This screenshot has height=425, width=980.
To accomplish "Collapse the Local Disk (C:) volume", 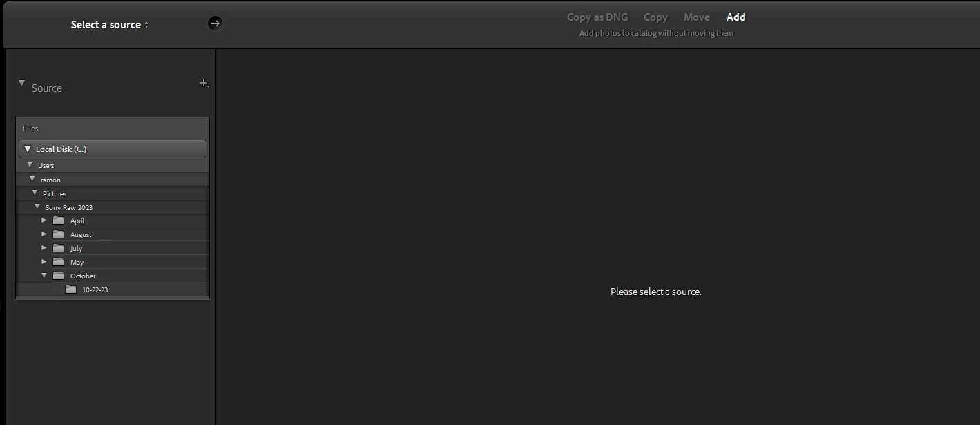I will pyautogui.click(x=28, y=149).
